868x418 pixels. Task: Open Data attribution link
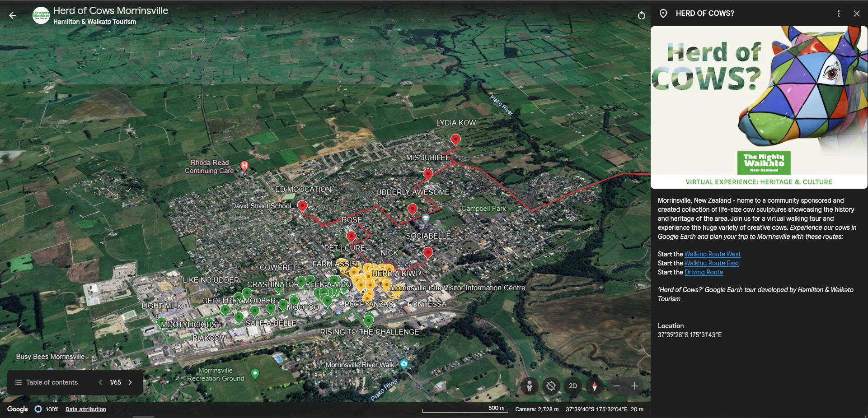click(x=86, y=409)
